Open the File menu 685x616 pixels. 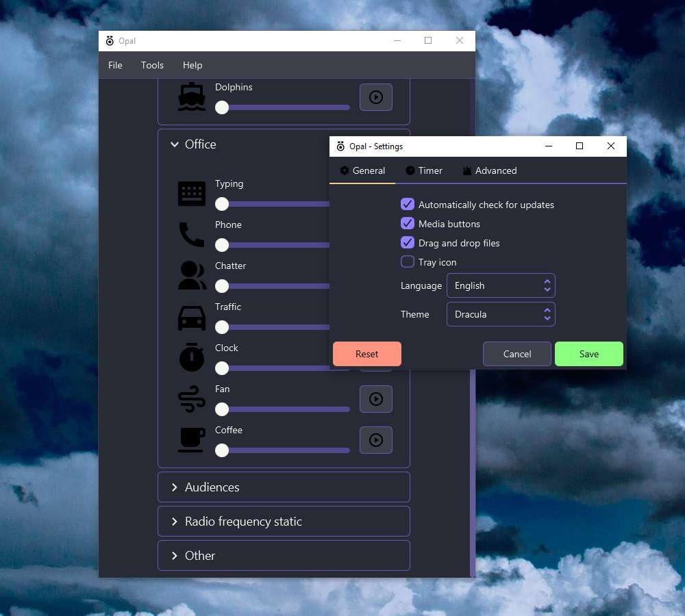click(115, 65)
